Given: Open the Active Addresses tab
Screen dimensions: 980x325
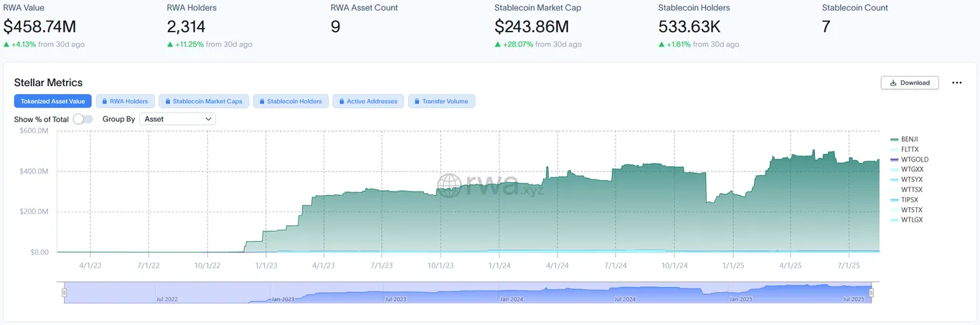Looking at the screenshot, I should click(368, 101).
